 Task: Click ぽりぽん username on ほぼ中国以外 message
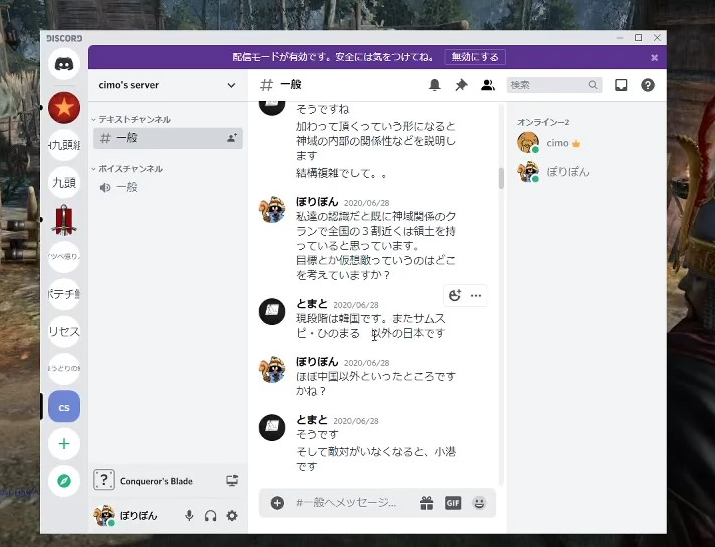317,361
